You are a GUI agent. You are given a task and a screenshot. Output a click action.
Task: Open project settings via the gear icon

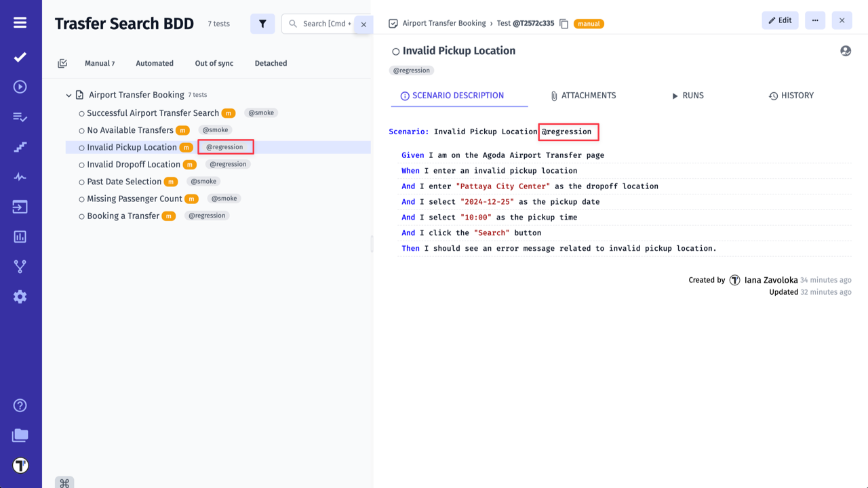click(20, 296)
